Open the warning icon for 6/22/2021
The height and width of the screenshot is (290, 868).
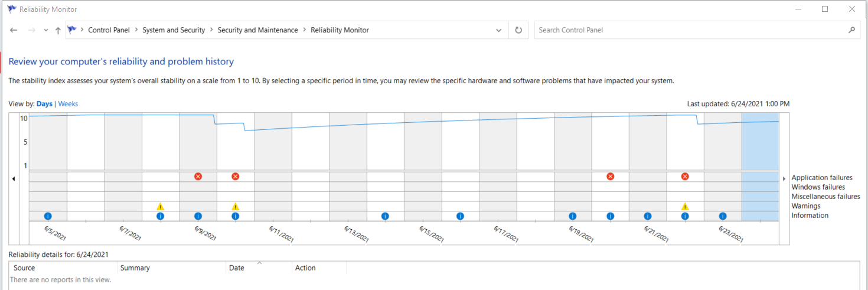click(x=685, y=206)
